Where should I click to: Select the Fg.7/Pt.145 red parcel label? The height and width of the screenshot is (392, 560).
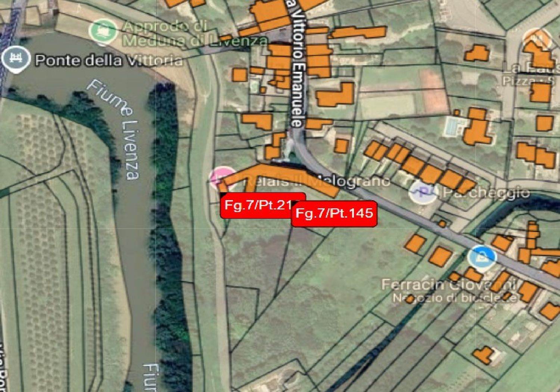334,213
